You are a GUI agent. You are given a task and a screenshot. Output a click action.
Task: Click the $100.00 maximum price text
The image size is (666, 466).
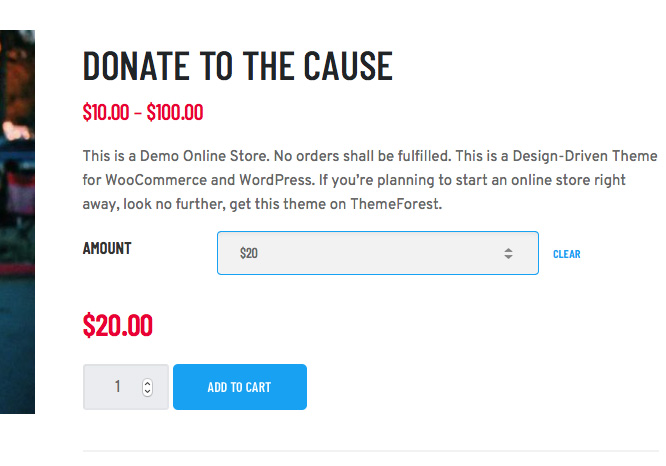click(x=175, y=113)
